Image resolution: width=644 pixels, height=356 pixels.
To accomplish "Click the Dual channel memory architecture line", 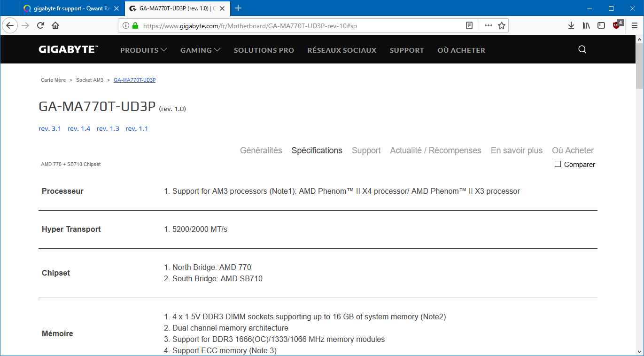I will tap(230, 328).
